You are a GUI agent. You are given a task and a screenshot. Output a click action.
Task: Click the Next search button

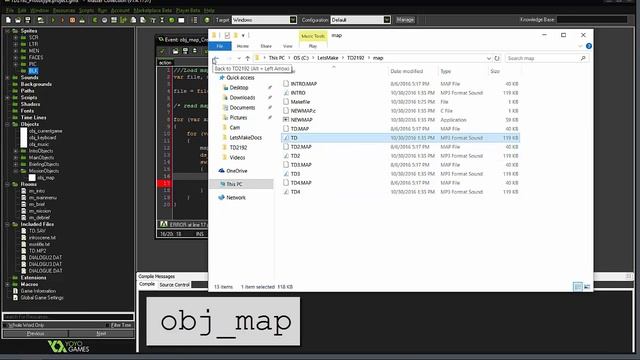(x=101, y=333)
